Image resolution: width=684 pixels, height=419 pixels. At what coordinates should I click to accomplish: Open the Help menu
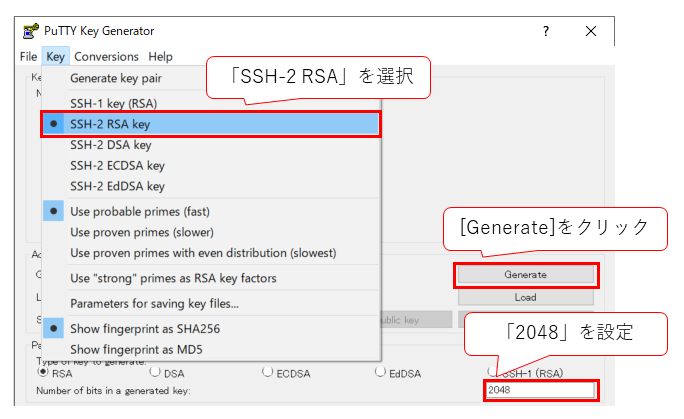click(160, 57)
